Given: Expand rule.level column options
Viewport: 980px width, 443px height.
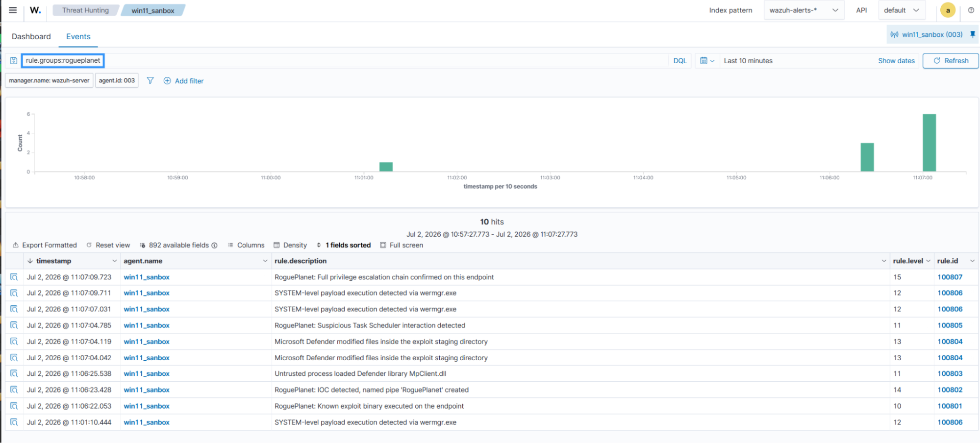Looking at the screenshot, I should click(x=928, y=261).
